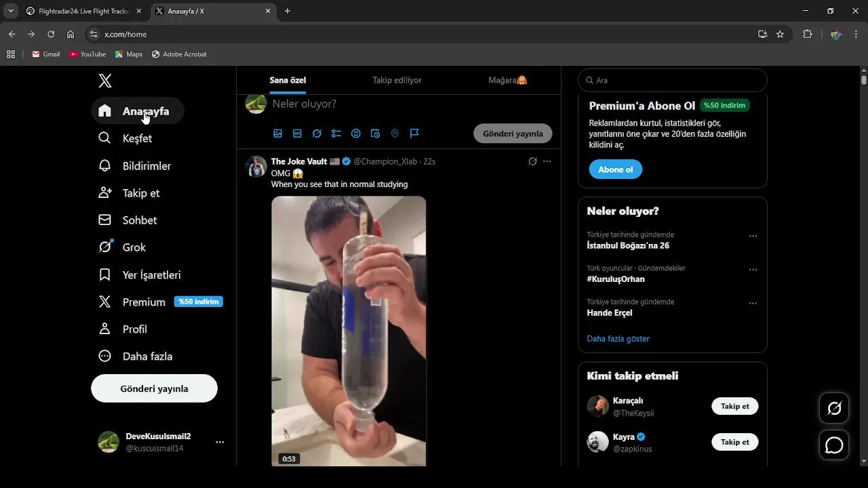Add image to post via media icon
Screen dimensions: 868x488
pos(278,134)
